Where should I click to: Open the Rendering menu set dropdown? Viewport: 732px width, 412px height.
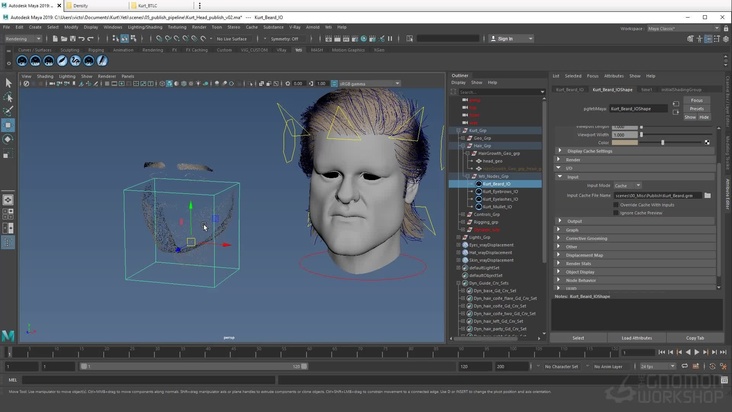pos(22,39)
